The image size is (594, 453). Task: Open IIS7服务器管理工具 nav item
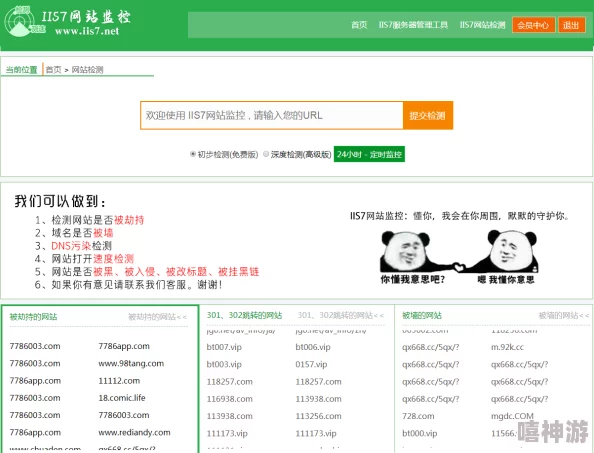(413, 25)
